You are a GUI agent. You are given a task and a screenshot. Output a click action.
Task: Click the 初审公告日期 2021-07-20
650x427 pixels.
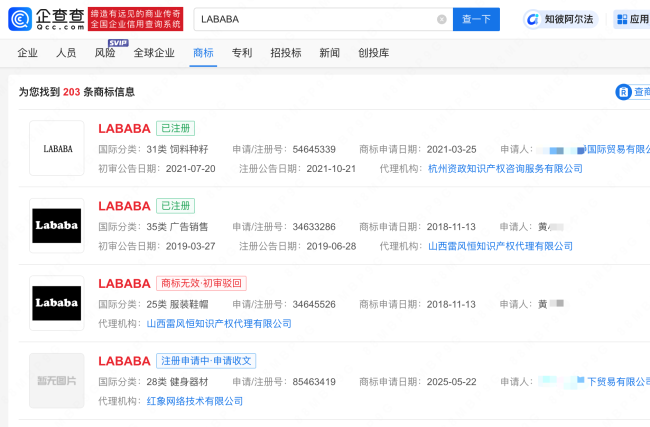tap(190, 169)
